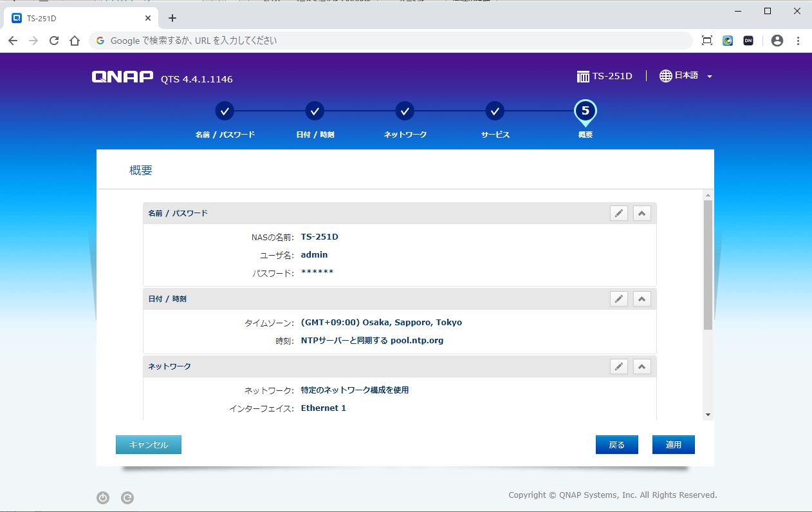Click the 戻る button
Viewport: 812px width, 512px height.
click(x=616, y=445)
